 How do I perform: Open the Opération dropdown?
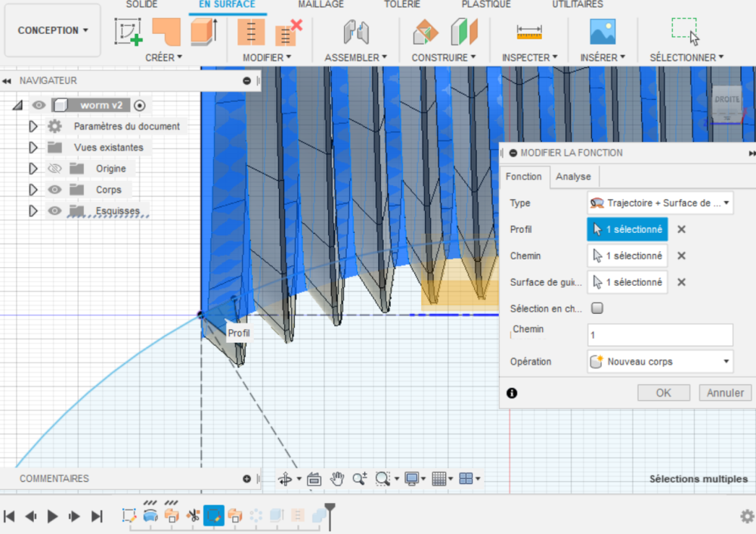point(659,362)
